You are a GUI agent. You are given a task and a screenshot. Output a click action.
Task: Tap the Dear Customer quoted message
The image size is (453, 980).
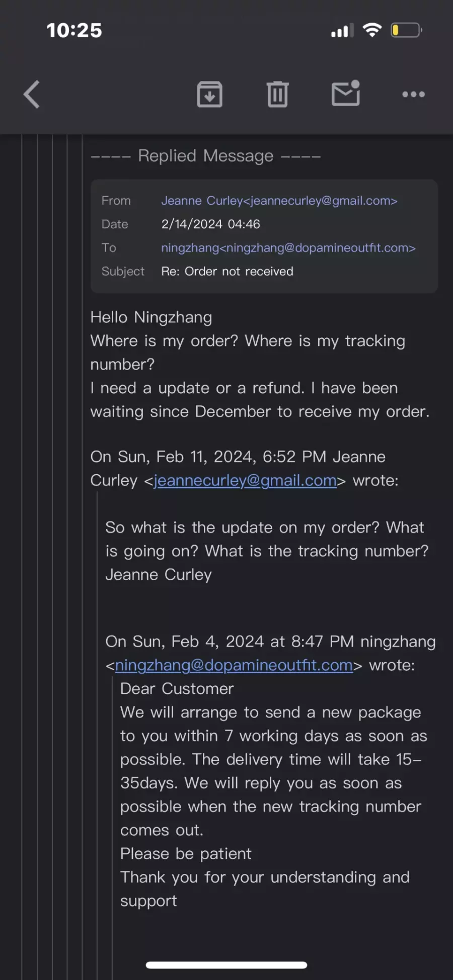(177, 689)
